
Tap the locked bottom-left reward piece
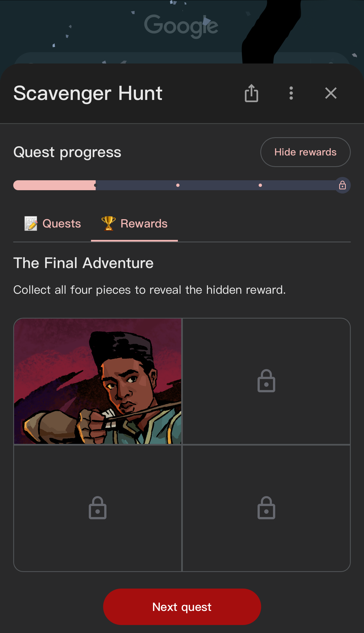click(x=98, y=508)
